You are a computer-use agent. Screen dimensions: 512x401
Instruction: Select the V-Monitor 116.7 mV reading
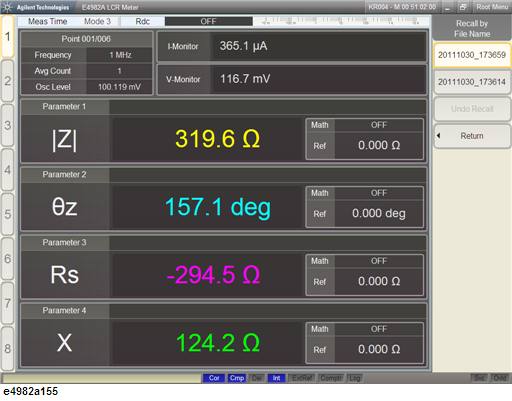tap(319, 79)
